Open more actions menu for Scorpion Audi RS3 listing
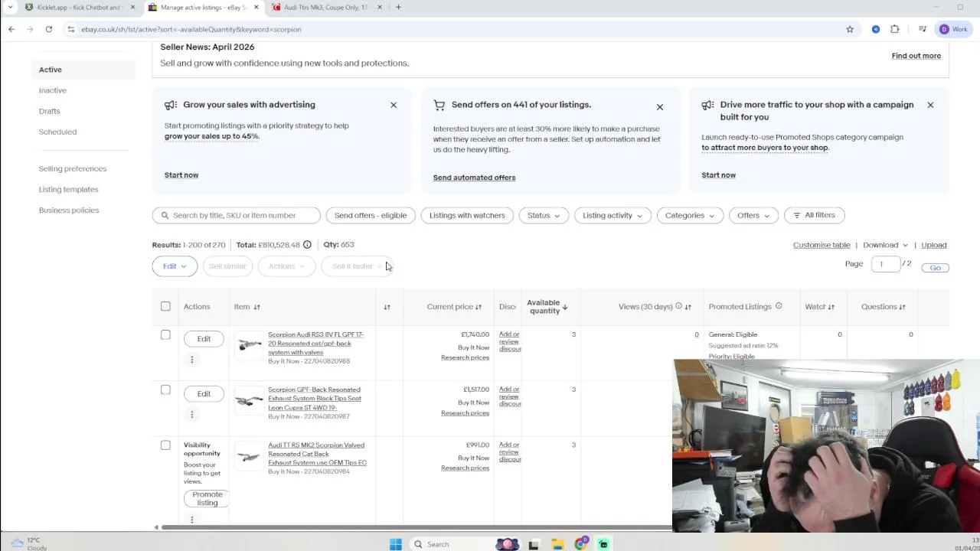 click(x=192, y=360)
